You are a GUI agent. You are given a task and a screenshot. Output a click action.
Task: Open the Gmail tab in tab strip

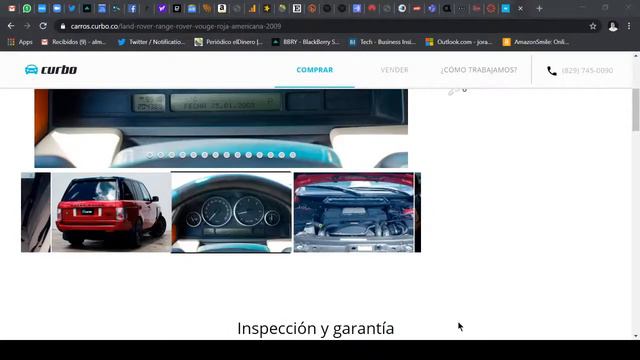coord(12,8)
